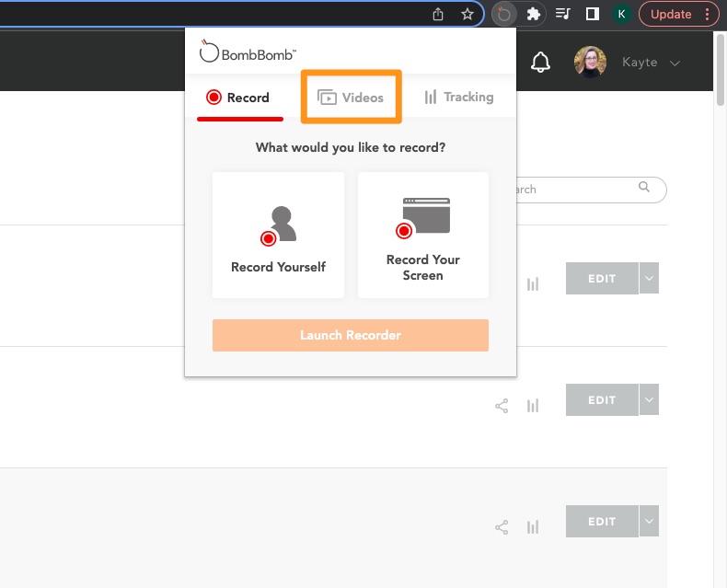The width and height of the screenshot is (727, 588).
Task: Click the share icon in third row
Action: [502, 527]
